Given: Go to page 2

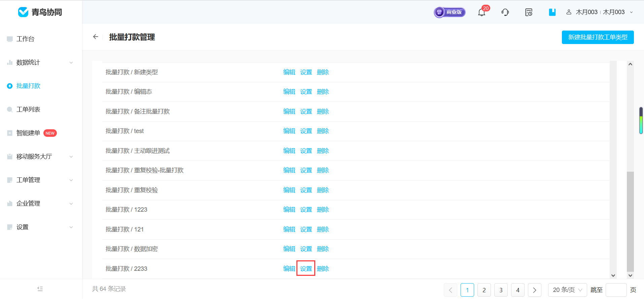Looking at the screenshot, I should (x=484, y=290).
